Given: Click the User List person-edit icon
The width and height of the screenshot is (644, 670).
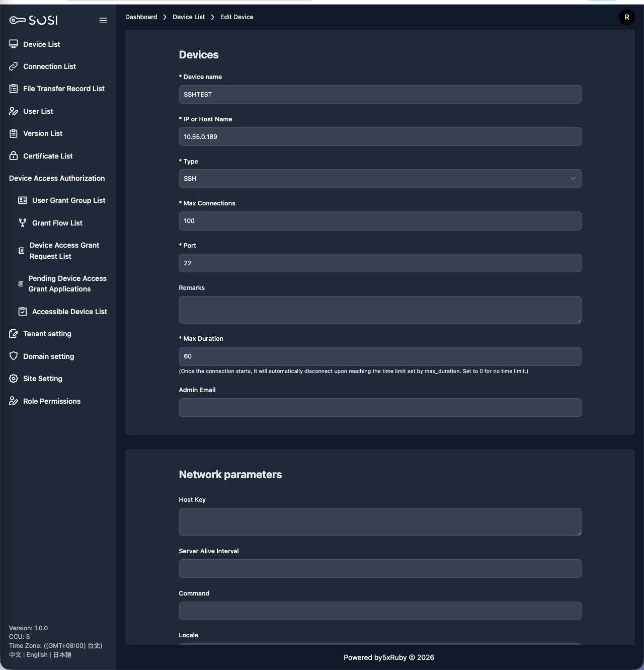Looking at the screenshot, I should (14, 111).
